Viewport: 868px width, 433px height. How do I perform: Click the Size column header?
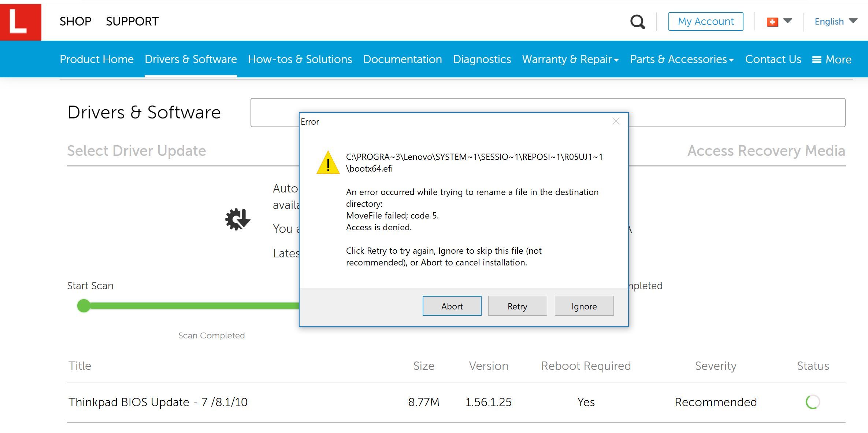coord(424,366)
